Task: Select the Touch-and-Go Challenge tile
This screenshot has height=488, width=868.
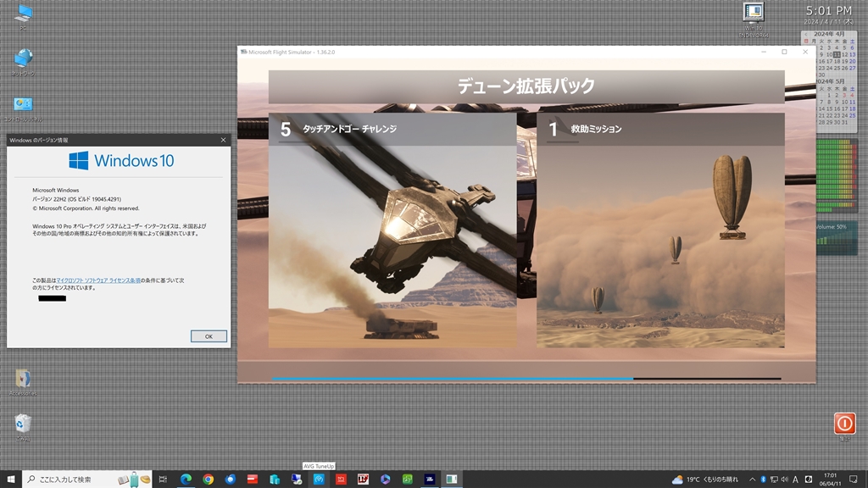Action: point(392,230)
